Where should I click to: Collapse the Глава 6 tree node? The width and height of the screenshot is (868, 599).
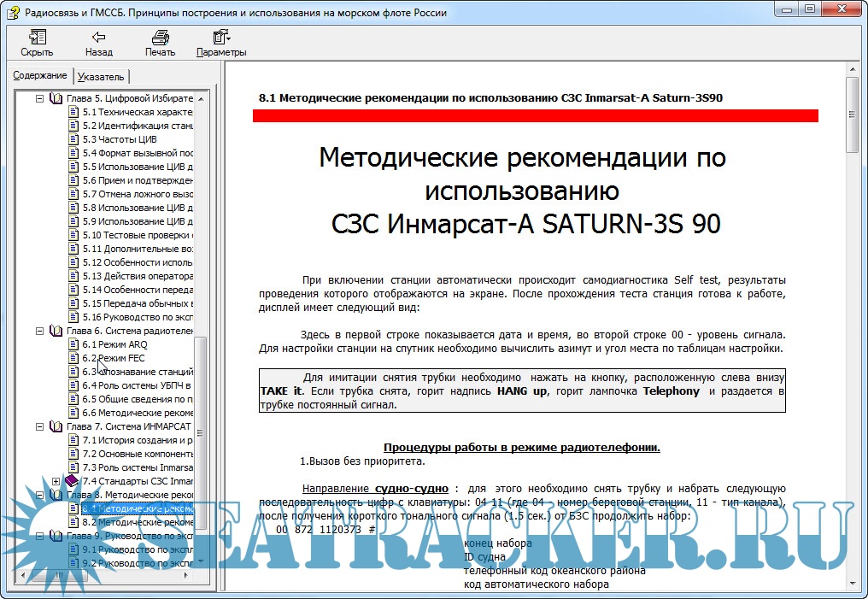pos(39,331)
